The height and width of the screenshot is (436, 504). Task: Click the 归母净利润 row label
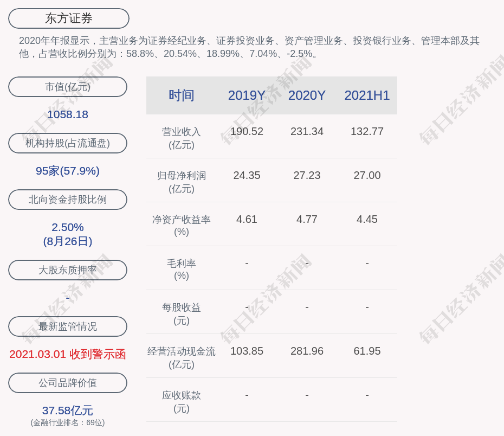coord(182,182)
